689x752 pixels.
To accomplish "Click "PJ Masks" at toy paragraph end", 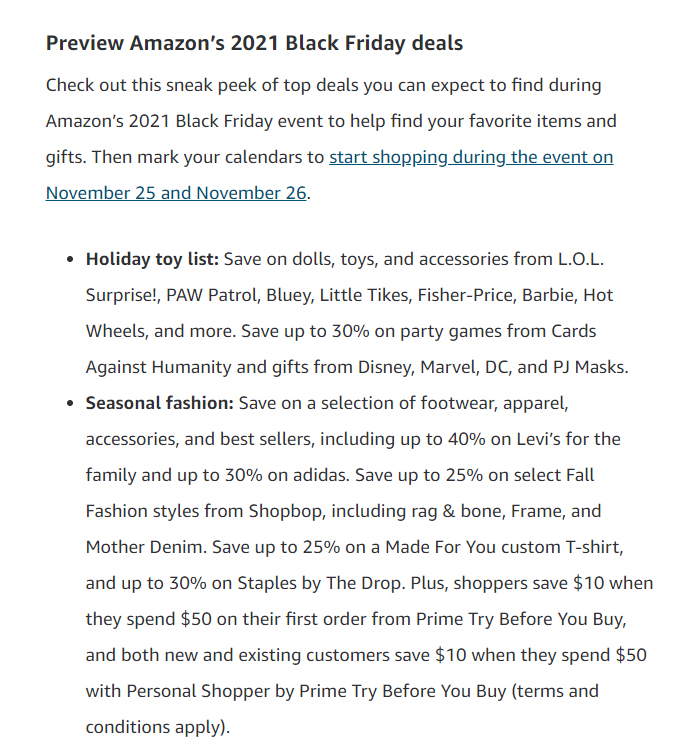I will [x=588, y=367].
